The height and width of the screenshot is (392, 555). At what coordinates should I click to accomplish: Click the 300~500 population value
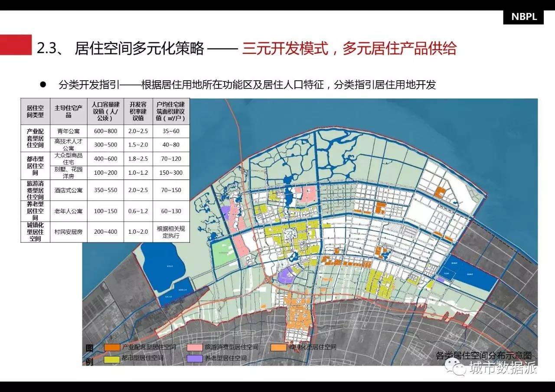(105, 144)
